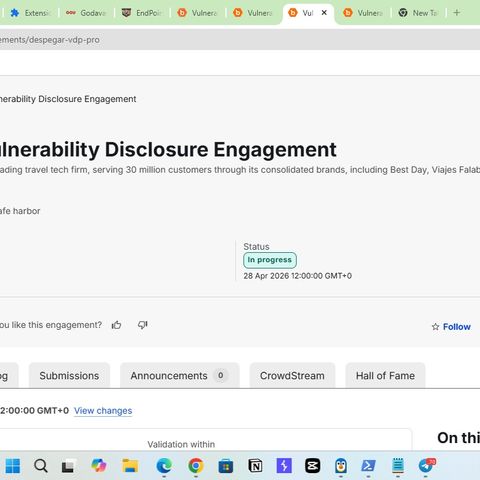Launch File Explorer from taskbar
This screenshot has height=480, width=480.
coord(130,466)
